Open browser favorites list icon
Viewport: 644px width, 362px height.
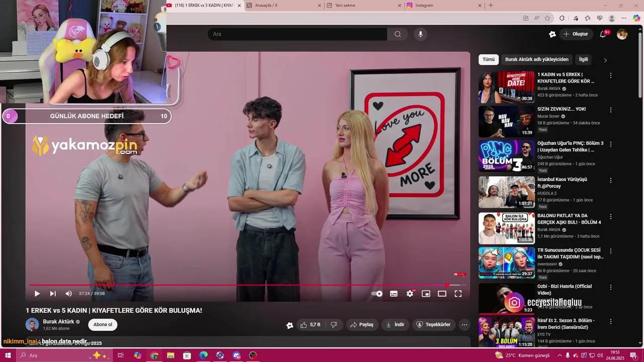coord(588,18)
